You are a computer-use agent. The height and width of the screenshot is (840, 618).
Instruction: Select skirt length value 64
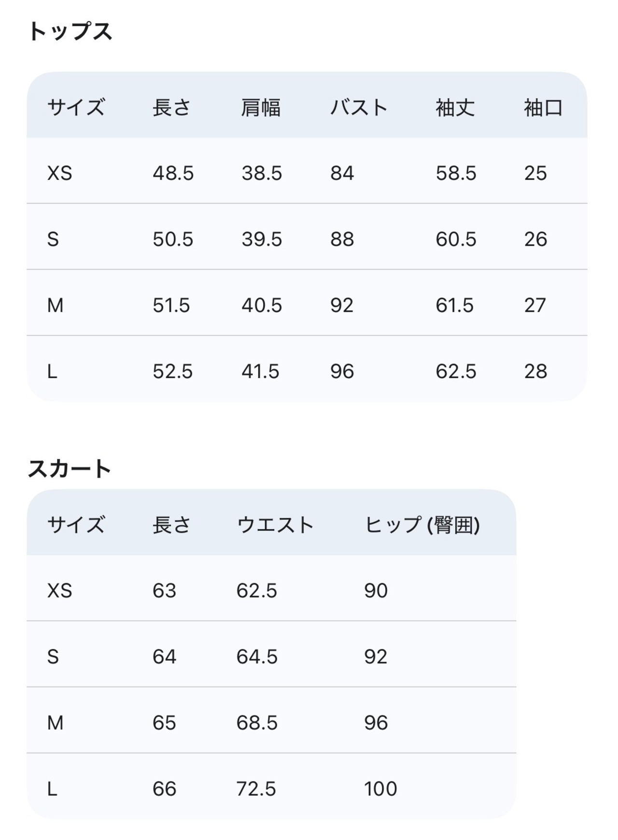point(164,657)
